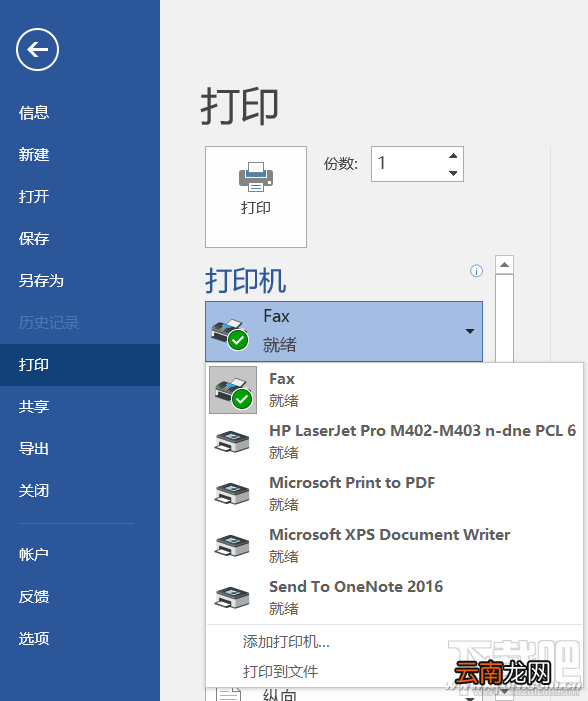Decrease copies with the down spinner arrow

[x=453, y=173]
